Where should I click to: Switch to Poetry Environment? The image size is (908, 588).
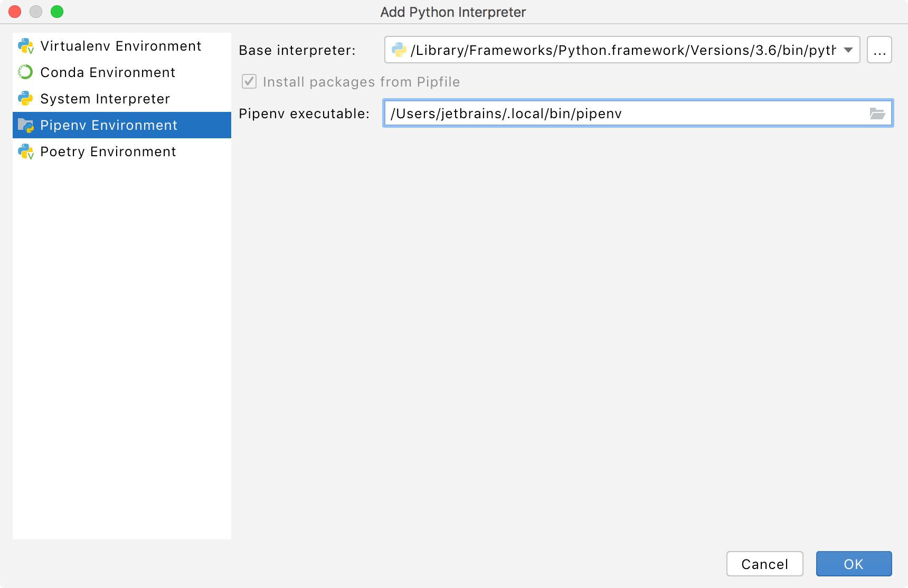coord(122,151)
